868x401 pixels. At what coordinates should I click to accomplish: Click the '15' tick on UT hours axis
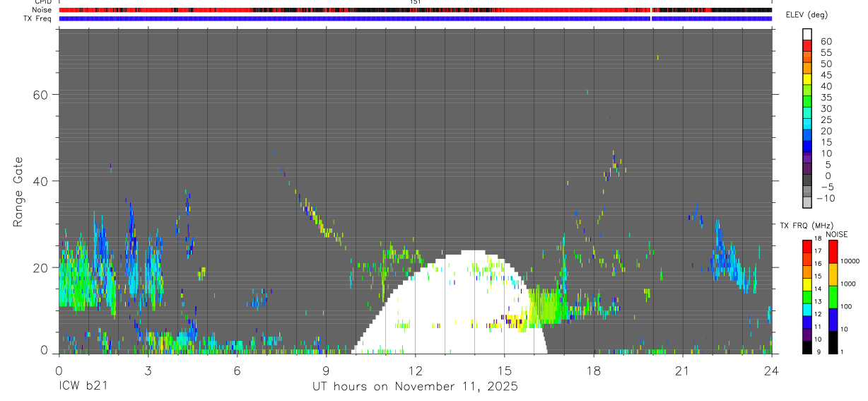(x=504, y=370)
